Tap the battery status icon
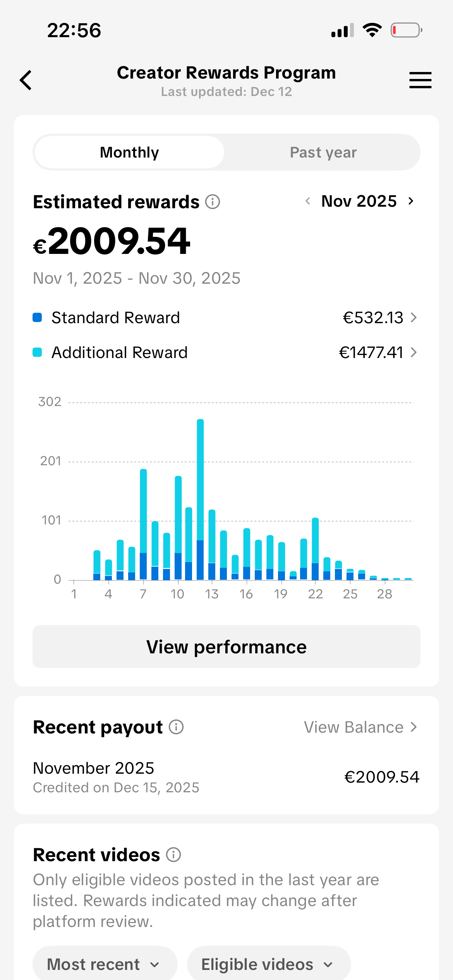The image size is (453, 980). 406,30
